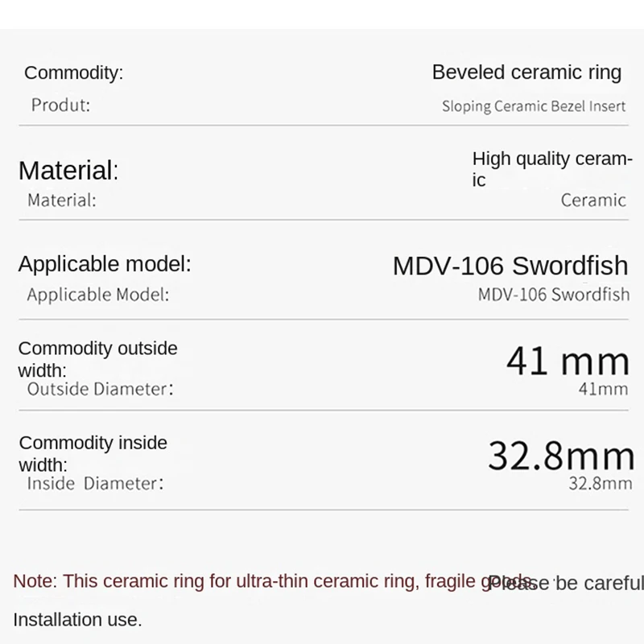Click the "Commodity outside width:" label
This screenshot has width=644, height=644.
[x=97, y=359]
